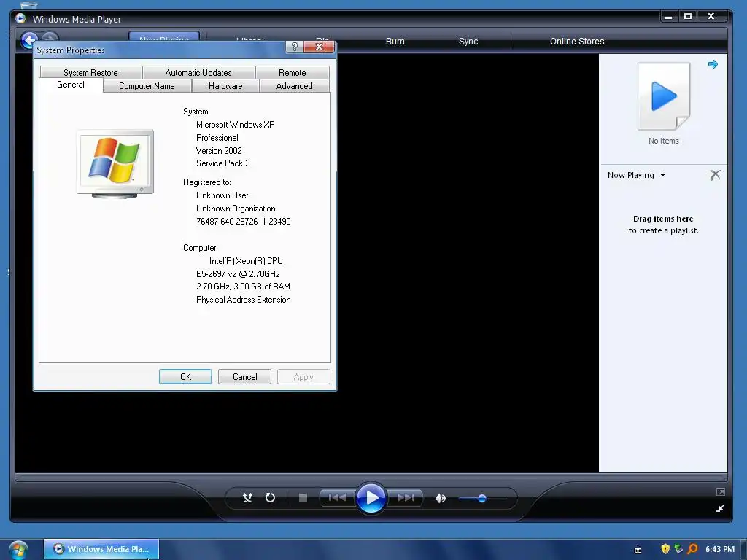Click the text 'Service Pack 3'
The height and width of the screenshot is (560, 747).
coord(223,163)
